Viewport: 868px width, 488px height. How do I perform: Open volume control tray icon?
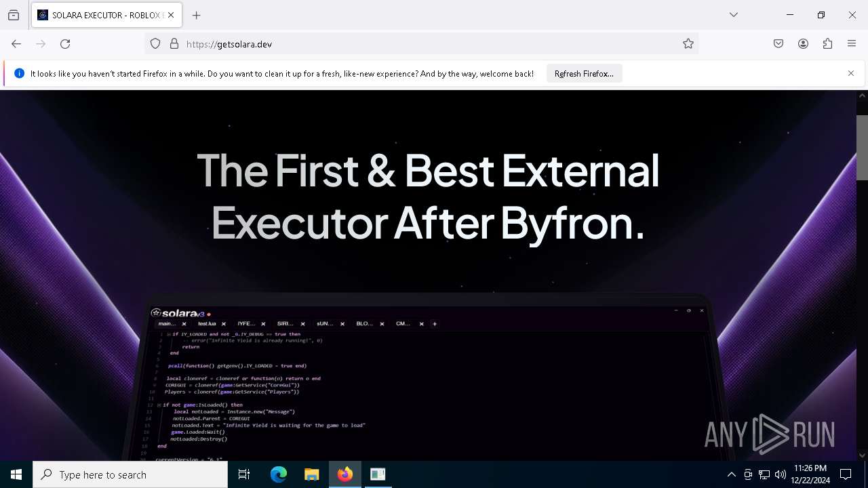[781, 474]
